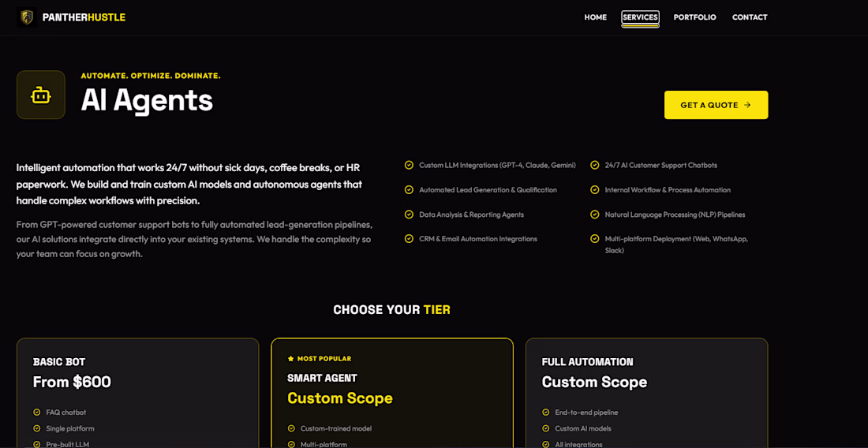Click the 'From GPT-powered customer support bots' paragraph

click(194, 240)
